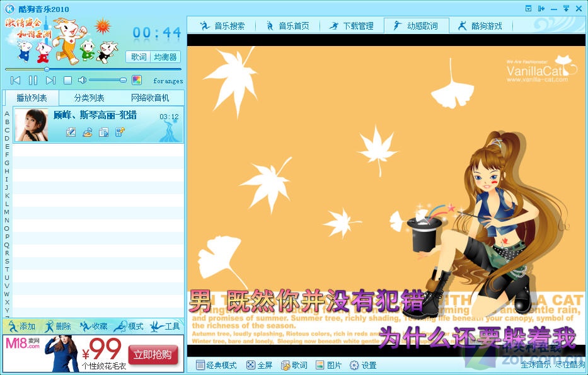Switch to 经典模式 classic mode
Viewport: 588px width, 375px height.
(216, 366)
